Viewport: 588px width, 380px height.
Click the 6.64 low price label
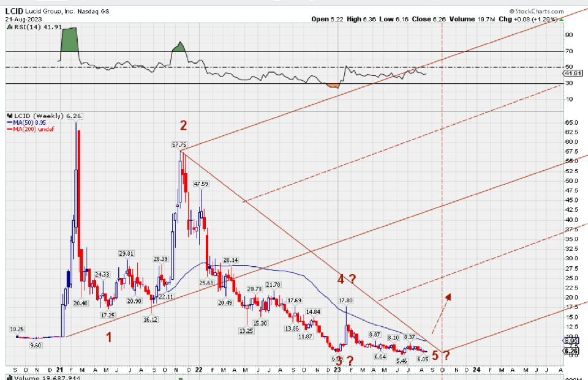pyautogui.click(x=380, y=356)
